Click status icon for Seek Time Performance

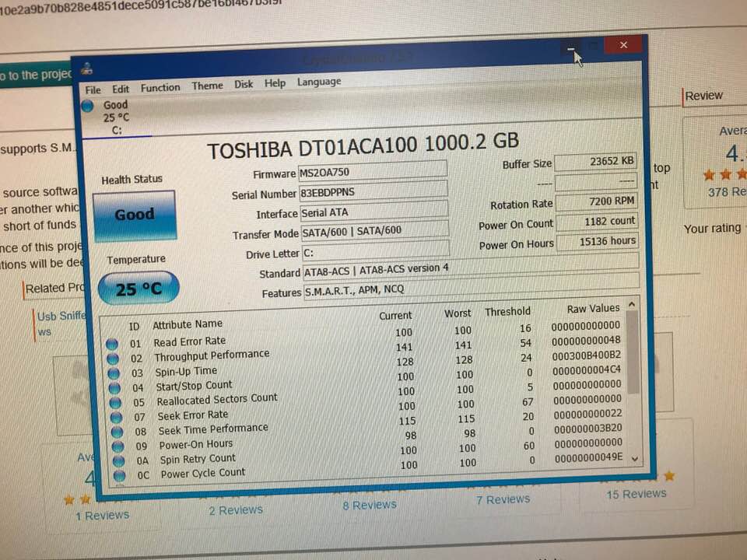tap(117, 432)
